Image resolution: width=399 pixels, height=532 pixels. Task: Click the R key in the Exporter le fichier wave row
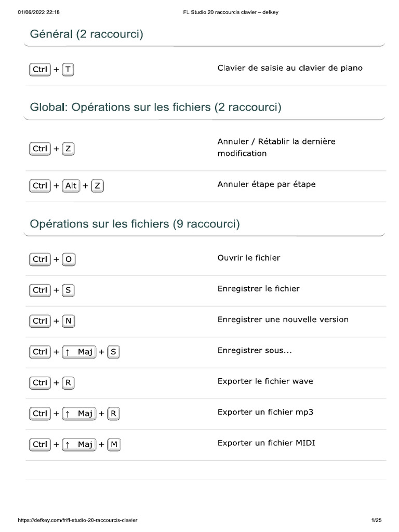[68, 383]
